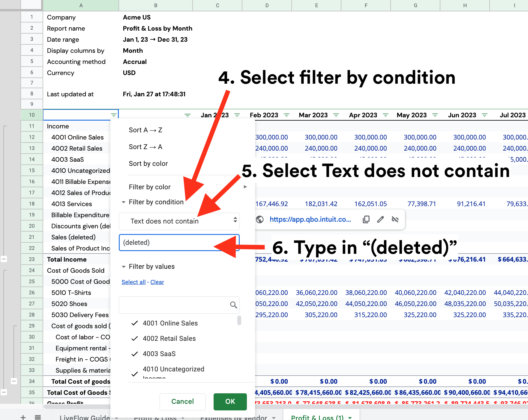Select the 182,031.42 cell in 4013 Services

point(321,204)
